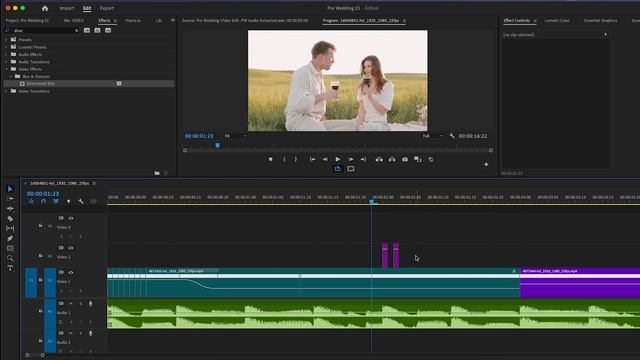
Task: Toggle full screen monitor icon
Action: pos(351,169)
